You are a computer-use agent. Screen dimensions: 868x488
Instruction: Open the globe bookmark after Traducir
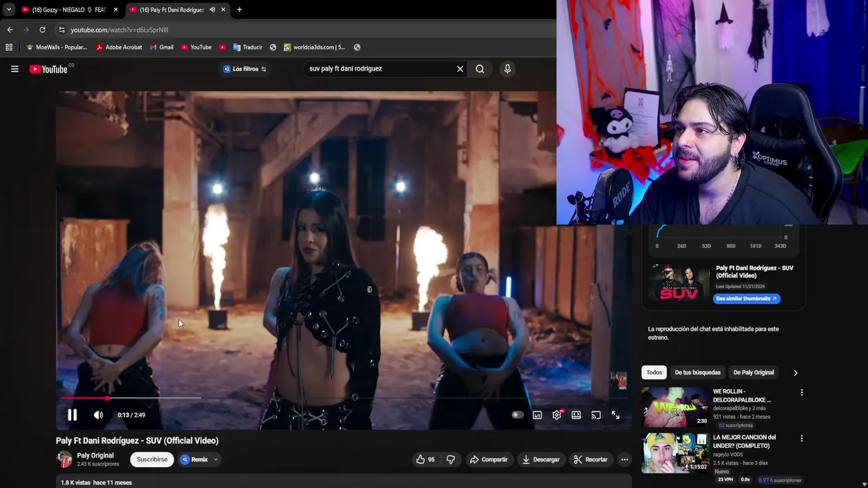point(273,47)
